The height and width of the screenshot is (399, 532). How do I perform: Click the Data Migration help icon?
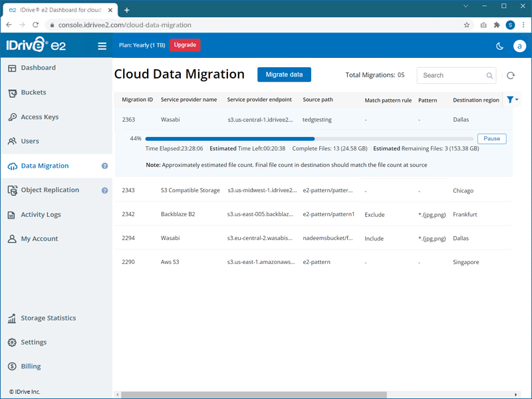click(104, 166)
